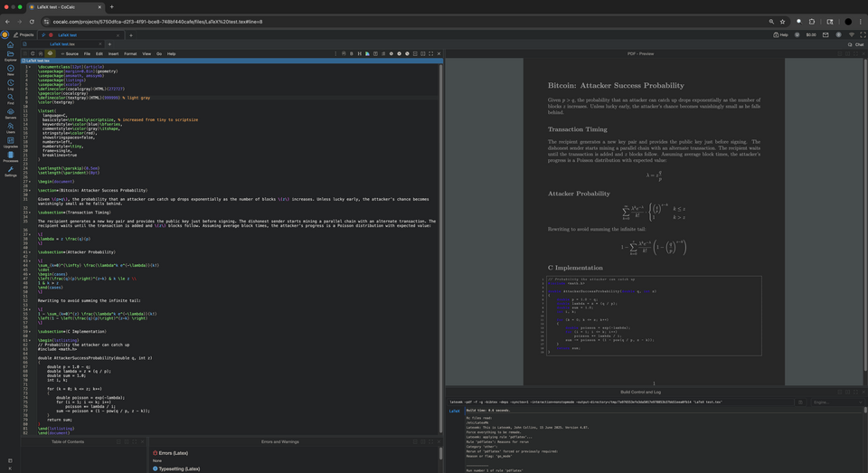Image resolution: width=868 pixels, height=473 pixels.
Task: Select the LaTeX test project tab
Action: pos(80,35)
